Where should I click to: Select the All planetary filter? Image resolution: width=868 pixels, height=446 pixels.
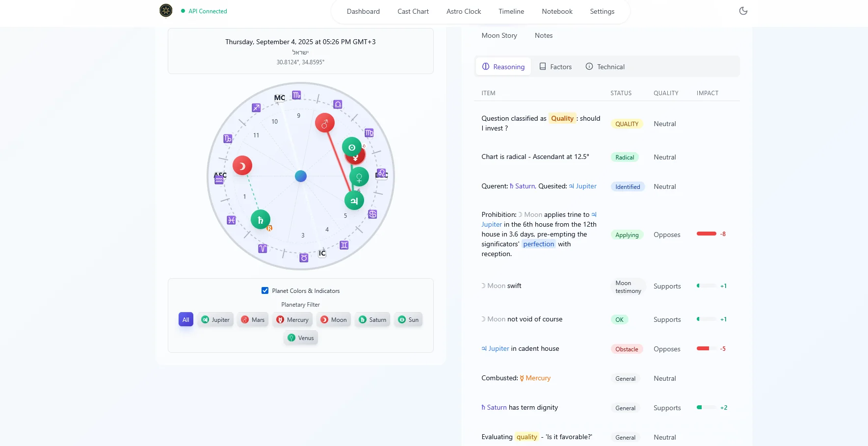tap(185, 319)
